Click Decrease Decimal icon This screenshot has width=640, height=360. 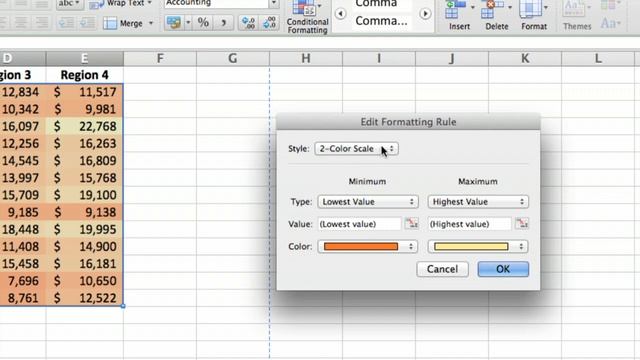[x=270, y=23]
